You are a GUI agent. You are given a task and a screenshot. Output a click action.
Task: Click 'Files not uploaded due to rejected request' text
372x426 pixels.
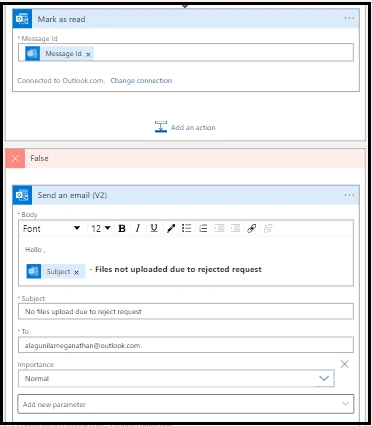[178, 269]
